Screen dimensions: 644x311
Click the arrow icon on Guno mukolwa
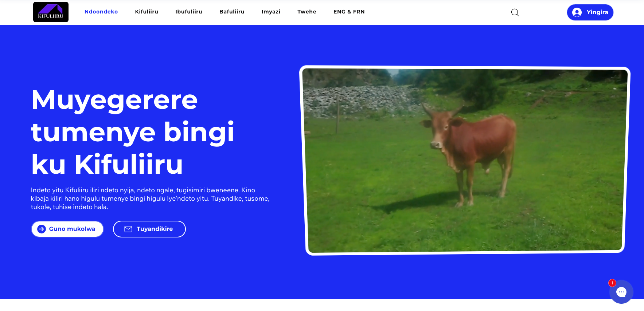pos(42,229)
